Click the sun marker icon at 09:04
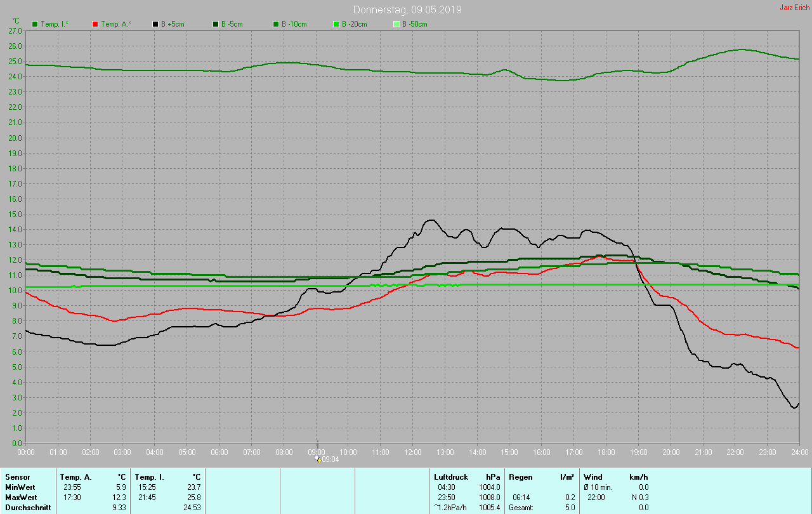Screen dimensions: 812x514 pos(318,459)
